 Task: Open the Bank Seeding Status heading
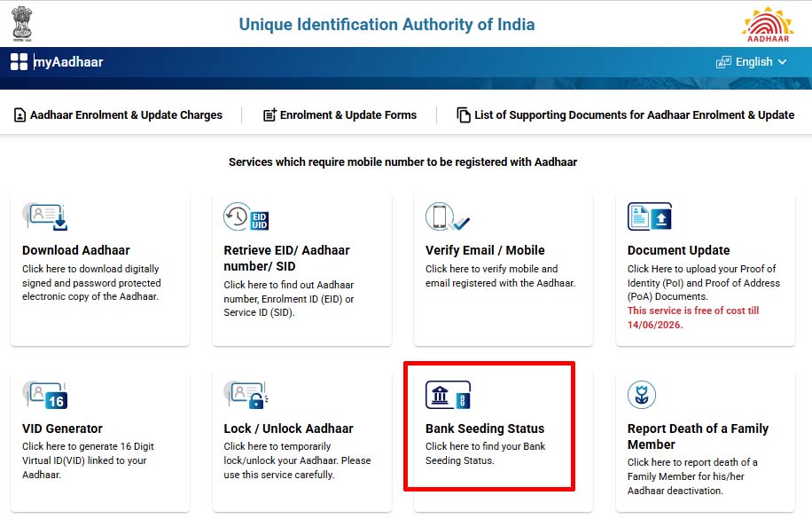485,429
